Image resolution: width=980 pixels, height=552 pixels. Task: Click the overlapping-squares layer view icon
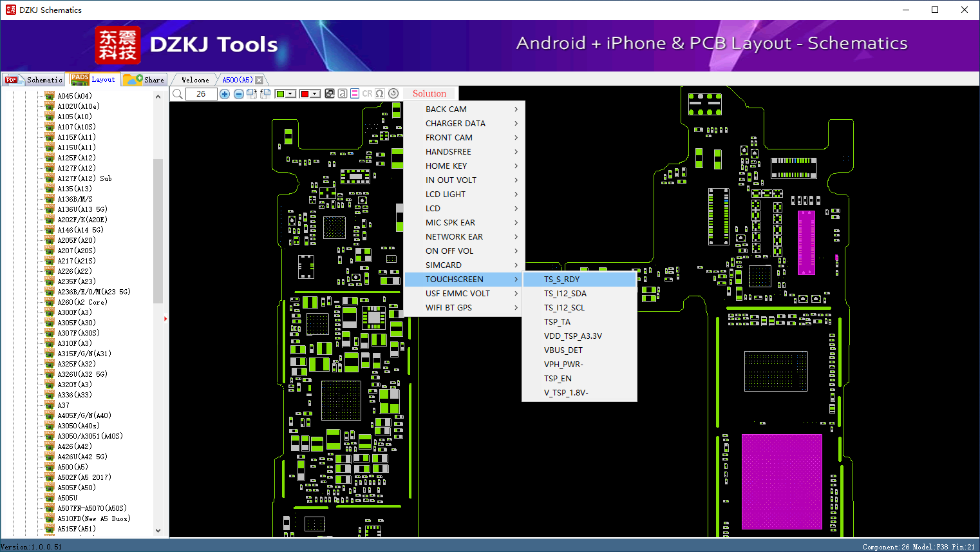pos(330,93)
